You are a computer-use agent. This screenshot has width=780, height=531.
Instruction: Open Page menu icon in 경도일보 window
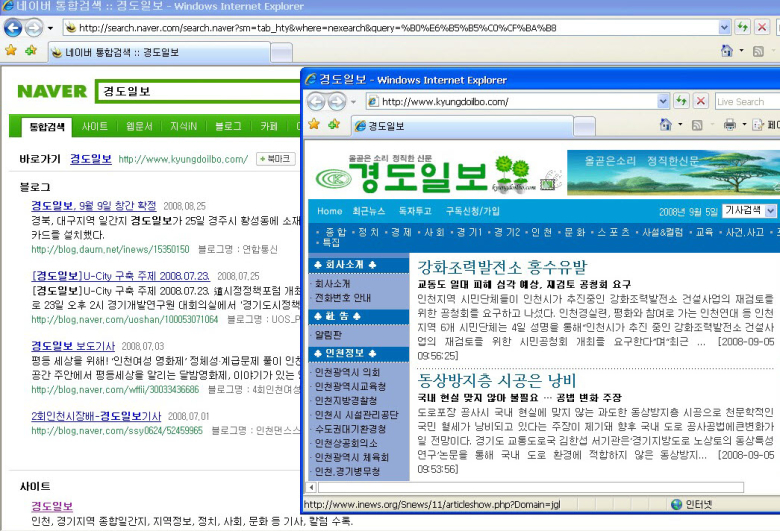(x=758, y=124)
